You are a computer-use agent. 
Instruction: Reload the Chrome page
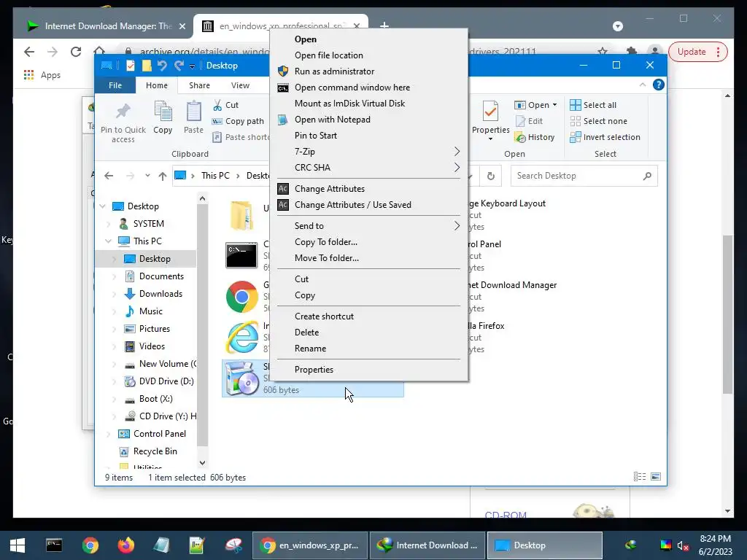tap(76, 52)
